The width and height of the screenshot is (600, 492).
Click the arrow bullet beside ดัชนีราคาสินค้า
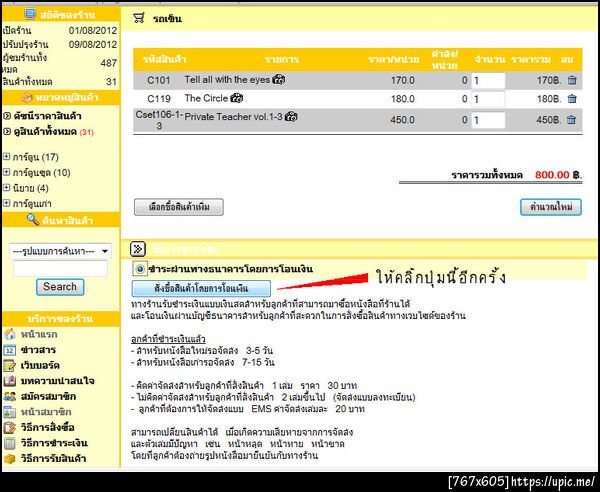7,116
